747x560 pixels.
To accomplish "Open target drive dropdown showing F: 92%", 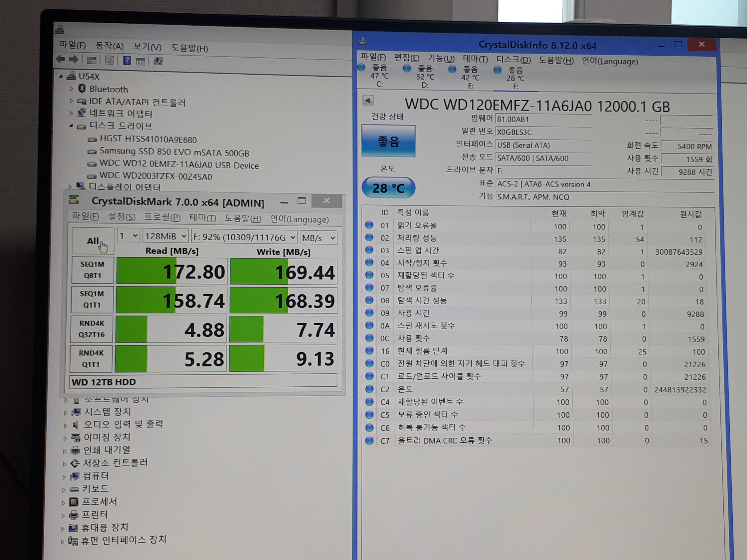I will (244, 237).
